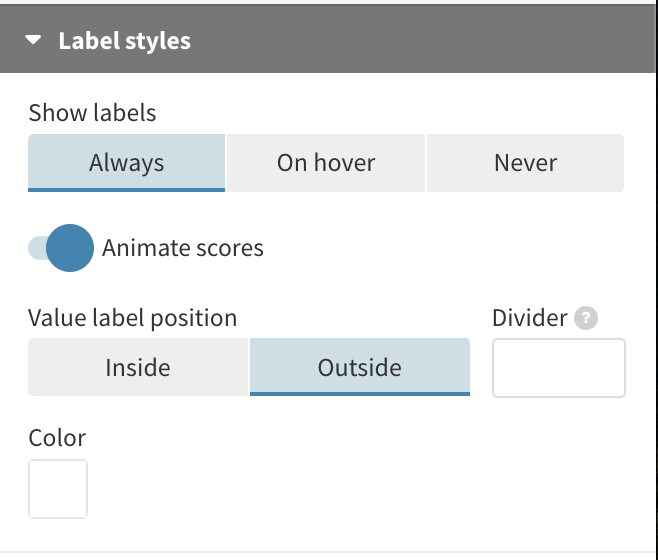Select Always for Show labels
The height and width of the screenshot is (560, 658).
pos(126,163)
